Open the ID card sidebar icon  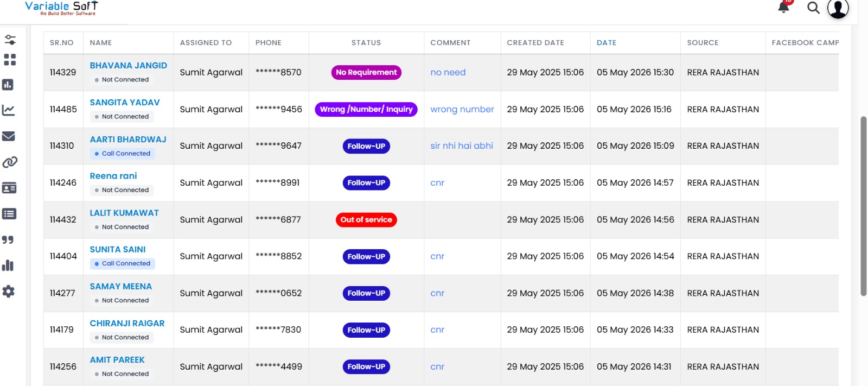(9, 188)
